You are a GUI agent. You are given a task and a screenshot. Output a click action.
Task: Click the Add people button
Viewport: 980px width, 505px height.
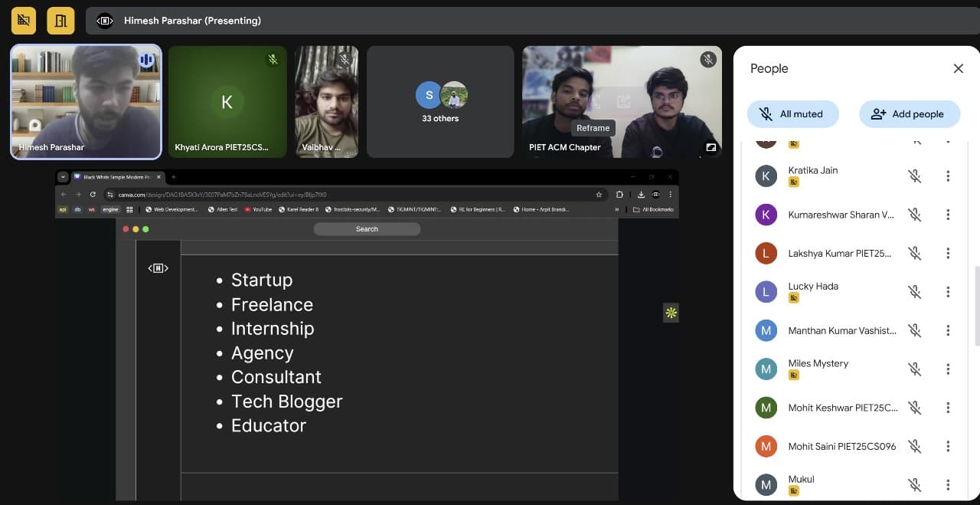tap(910, 114)
